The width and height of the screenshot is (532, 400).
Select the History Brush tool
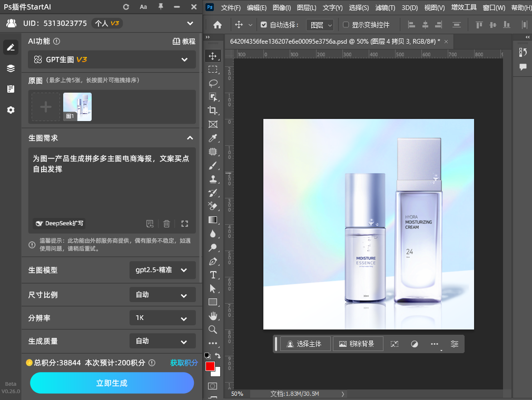(x=213, y=193)
